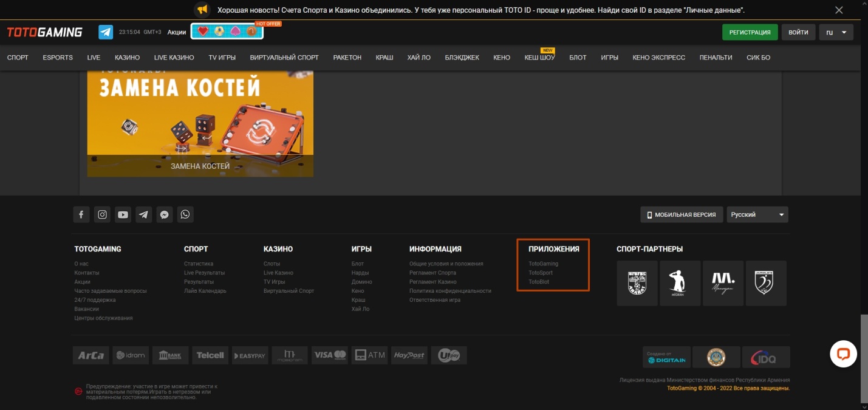Click the О нас footer link
This screenshot has height=410, width=868.
tap(81, 264)
